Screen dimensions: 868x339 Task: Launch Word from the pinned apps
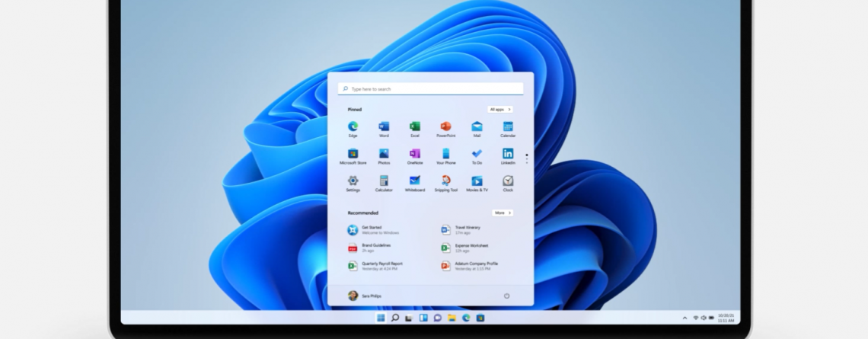[384, 126]
